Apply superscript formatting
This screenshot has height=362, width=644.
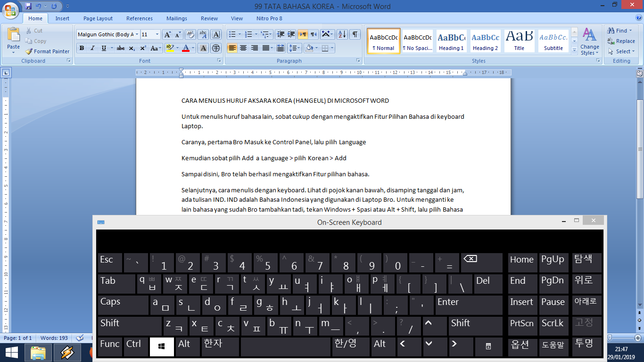[142, 48]
